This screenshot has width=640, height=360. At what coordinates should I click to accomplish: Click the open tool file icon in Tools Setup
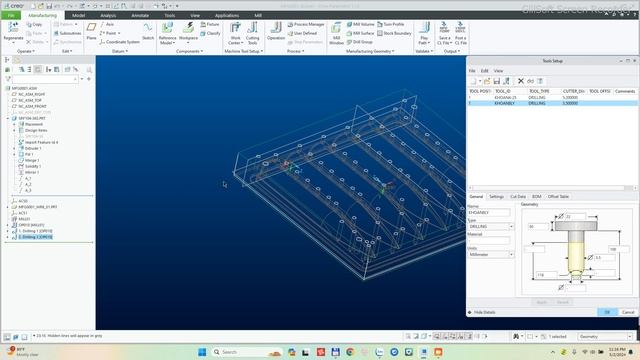coord(487,81)
